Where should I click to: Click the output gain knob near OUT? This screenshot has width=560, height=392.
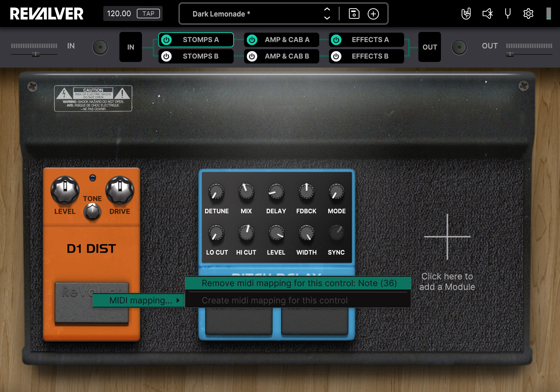pyautogui.click(x=459, y=47)
